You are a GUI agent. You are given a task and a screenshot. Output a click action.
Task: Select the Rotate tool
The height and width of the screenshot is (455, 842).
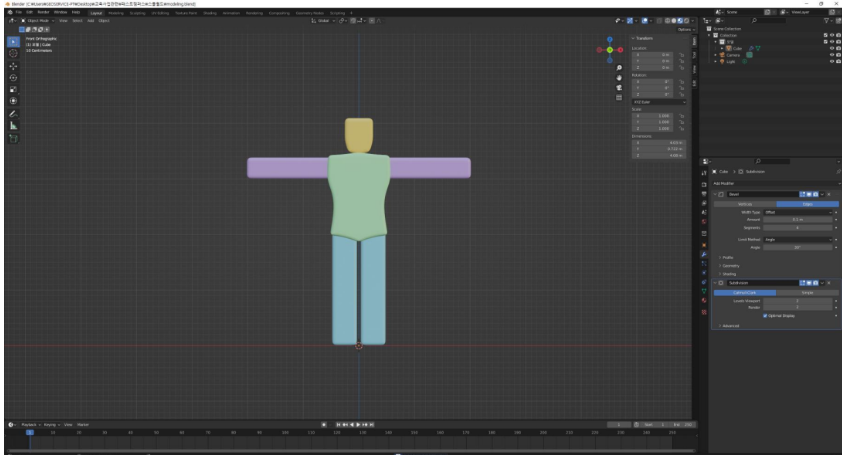click(x=13, y=78)
